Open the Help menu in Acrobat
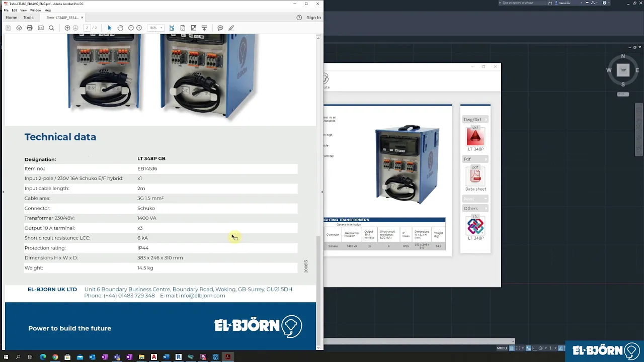This screenshot has width=644, height=362. click(x=48, y=10)
